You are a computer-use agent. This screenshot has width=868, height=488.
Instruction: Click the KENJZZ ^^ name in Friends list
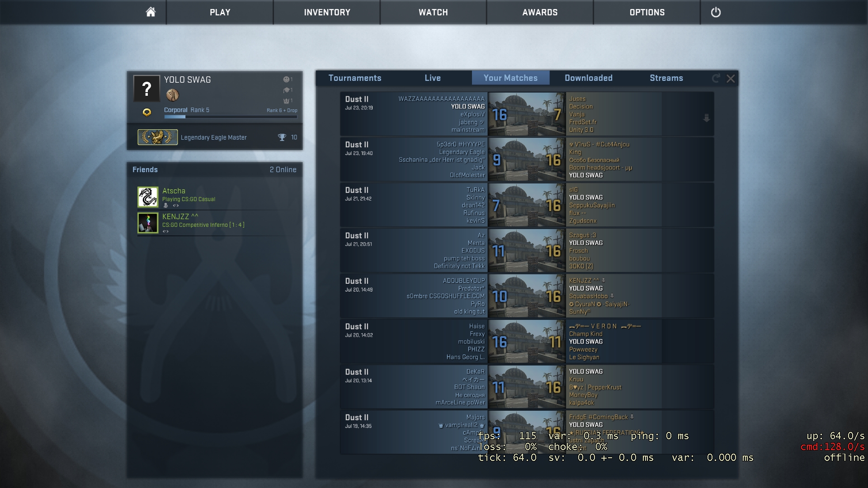pyautogui.click(x=180, y=217)
